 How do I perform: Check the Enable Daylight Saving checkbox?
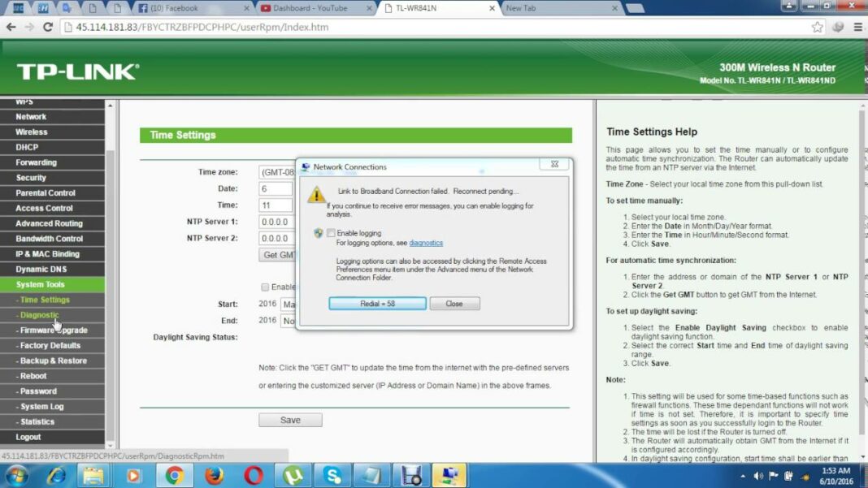[264, 287]
